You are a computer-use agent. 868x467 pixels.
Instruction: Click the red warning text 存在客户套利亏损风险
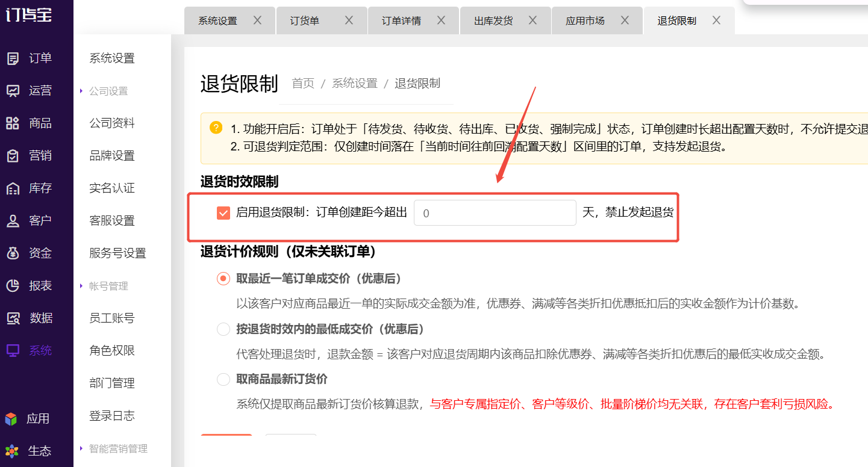click(775, 404)
